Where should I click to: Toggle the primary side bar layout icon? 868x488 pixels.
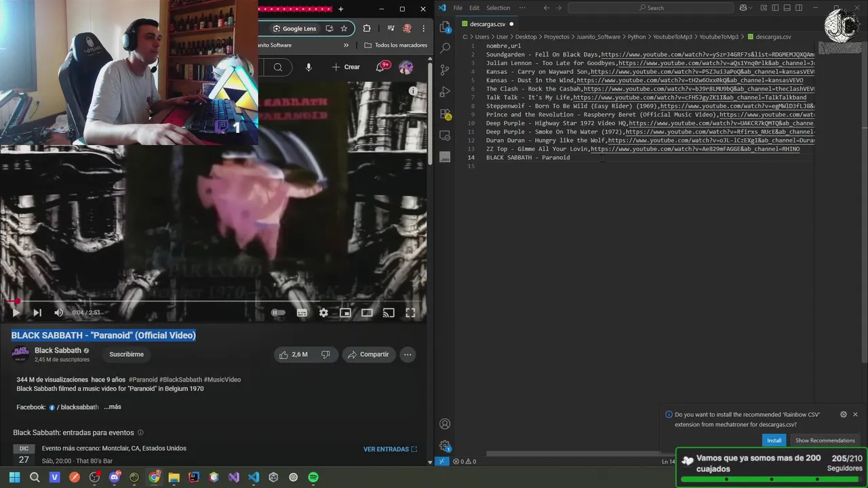(x=774, y=8)
